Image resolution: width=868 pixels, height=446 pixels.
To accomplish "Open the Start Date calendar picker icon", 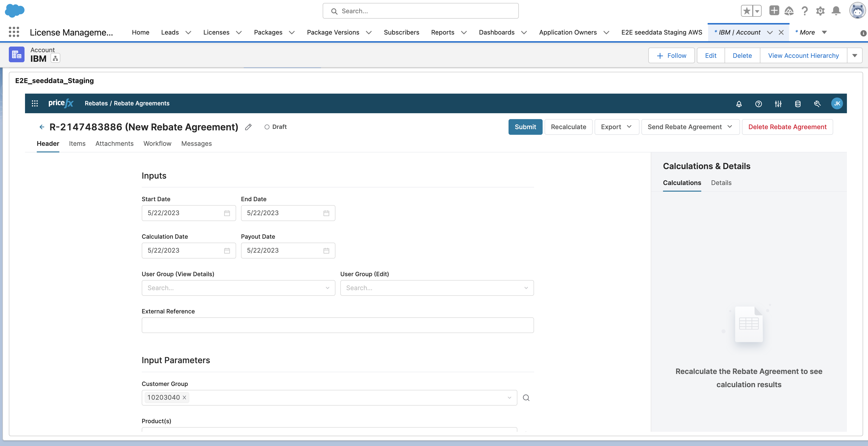I will coord(227,213).
